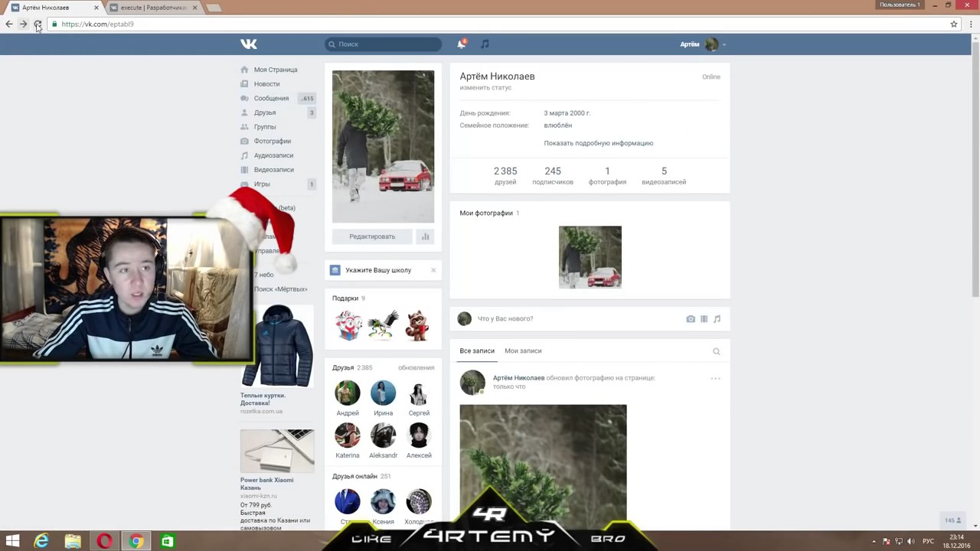Open the music player note icon
This screenshot has width=980, height=551.
coord(485,44)
